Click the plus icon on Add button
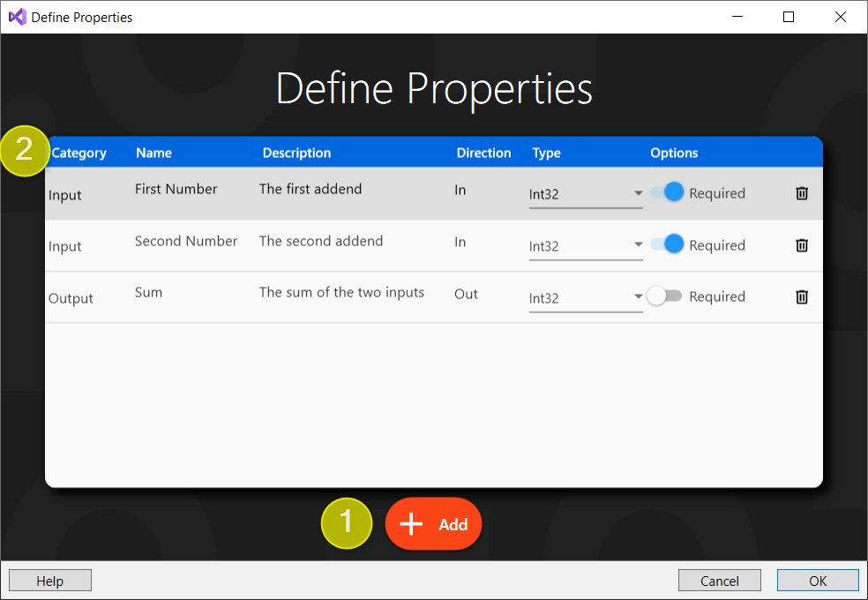The image size is (868, 600). point(412,524)
